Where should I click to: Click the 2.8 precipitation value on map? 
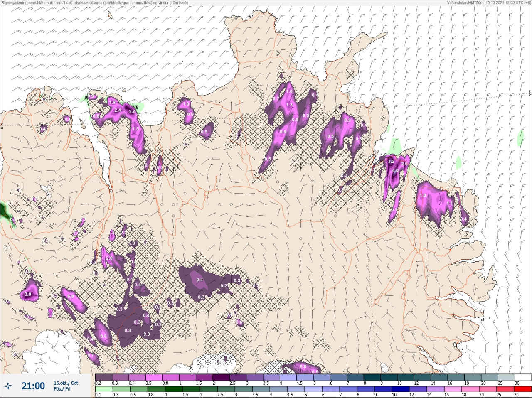pos(132,111)
